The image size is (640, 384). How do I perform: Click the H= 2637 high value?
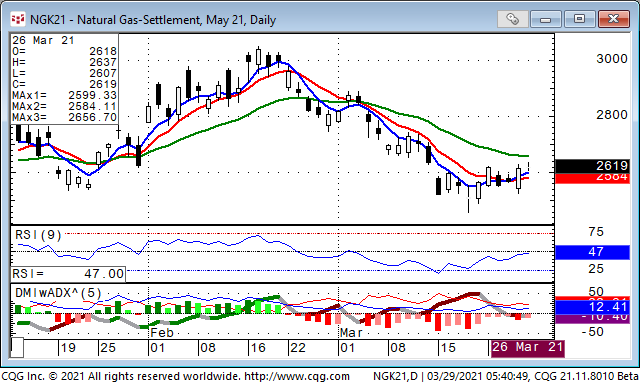64,62
